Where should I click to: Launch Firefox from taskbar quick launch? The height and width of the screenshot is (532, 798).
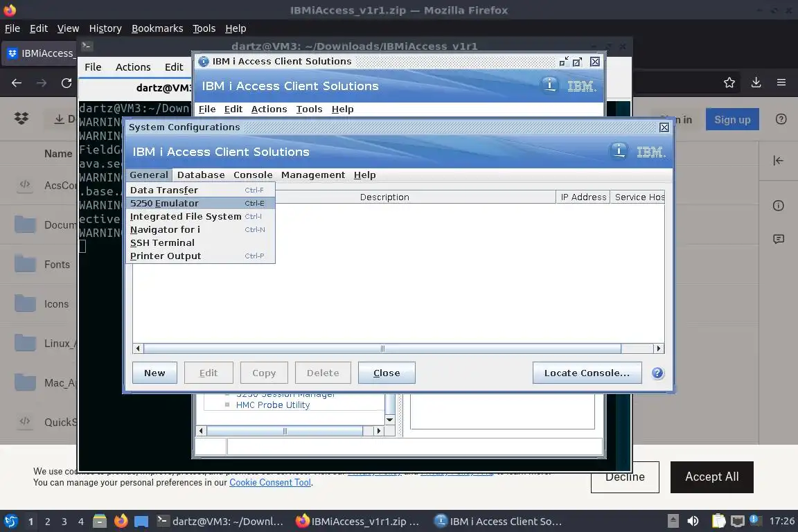121,522
